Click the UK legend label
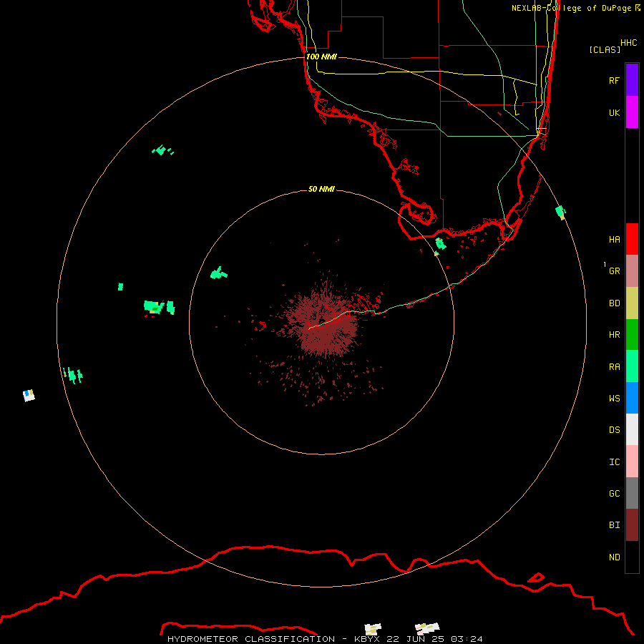This screenshot has width=644, height=644. point(614,112)
